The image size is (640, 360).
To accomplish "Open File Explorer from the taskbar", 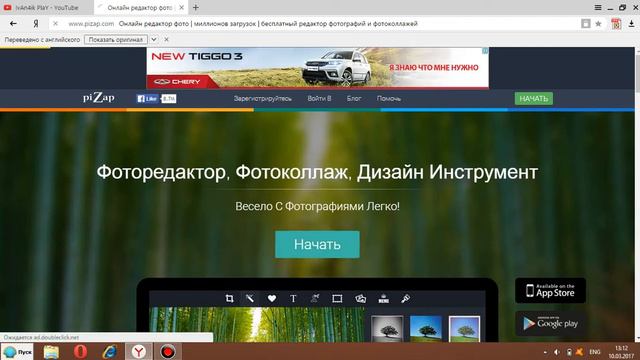I will pyautogui.click(x=51, y=351).
